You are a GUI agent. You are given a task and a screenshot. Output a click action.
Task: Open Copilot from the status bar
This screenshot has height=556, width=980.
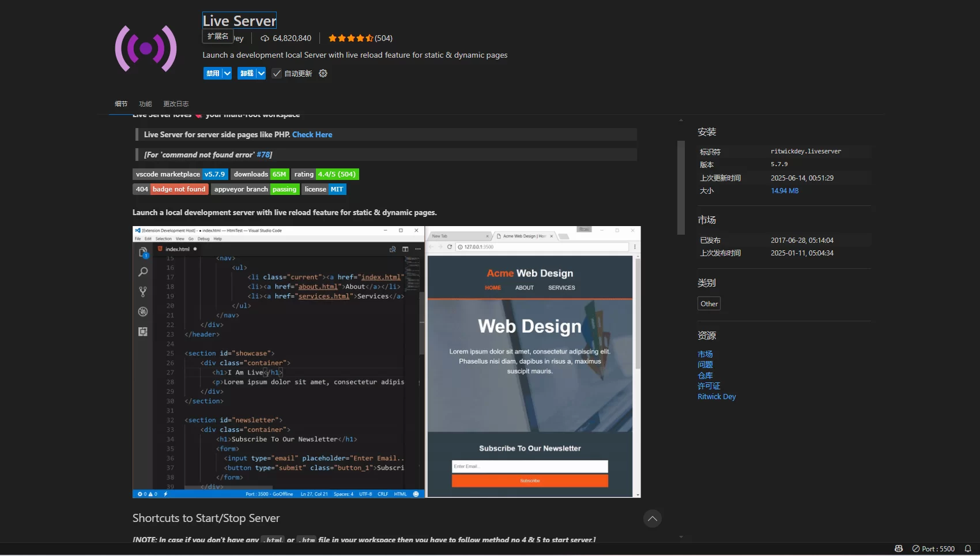tap(898, 549)
